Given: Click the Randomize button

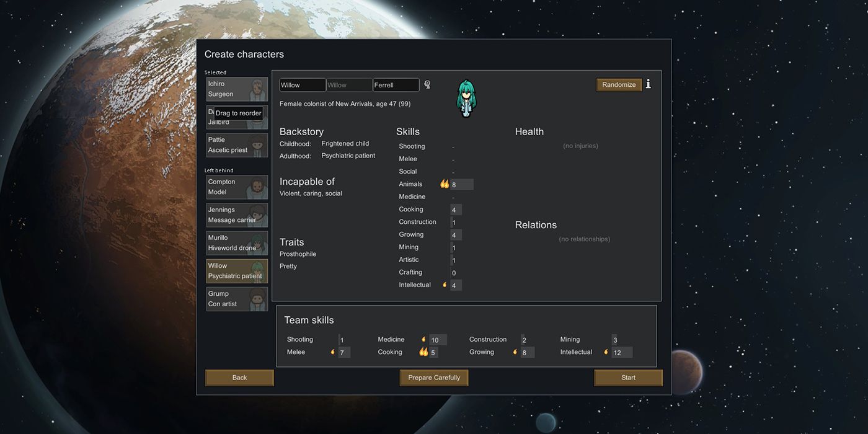Looking at the screenshot, I should point(618,84).
